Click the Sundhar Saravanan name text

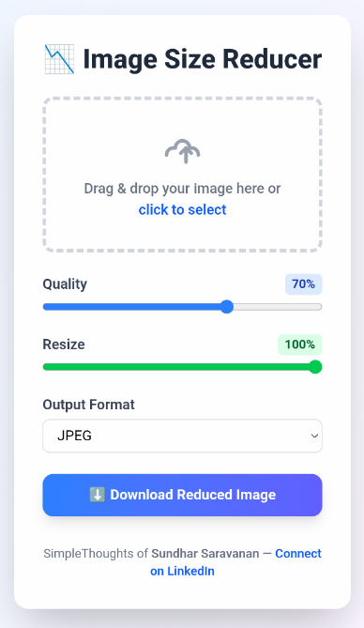click(205, 554)
